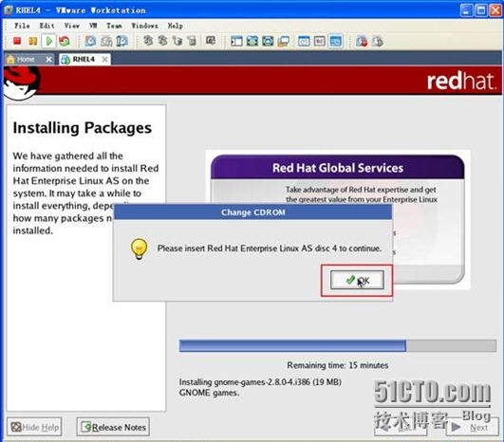Open the Help menu
This screenshot has width=504, height=442.
[176, 26]
